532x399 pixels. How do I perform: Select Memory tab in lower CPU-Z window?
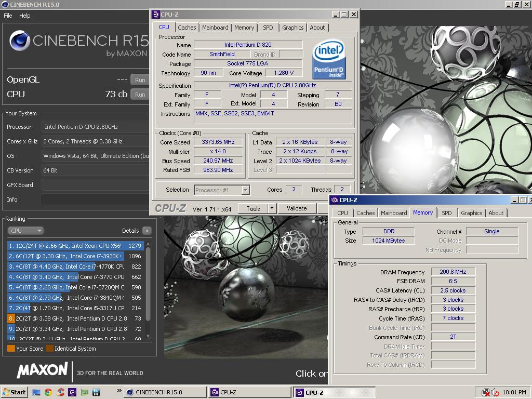coord(423,212)
